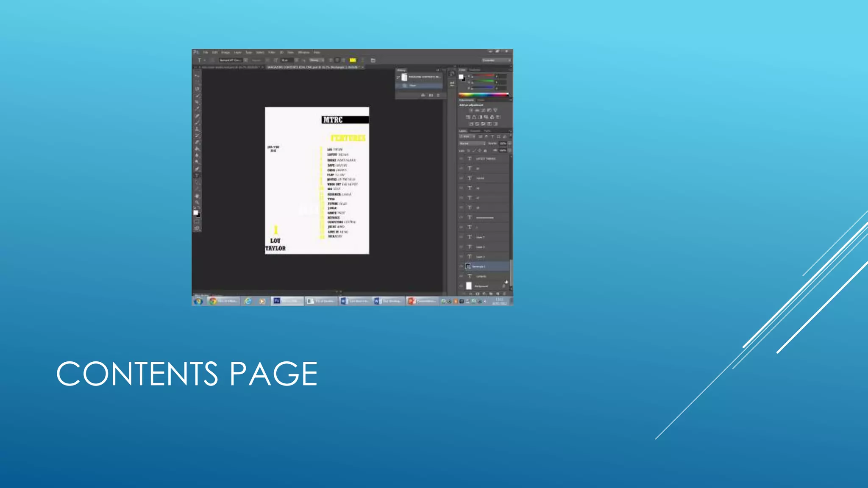Open the layer blend mode dropdown
The image size is (868, 488).
[x=473, y=144]
